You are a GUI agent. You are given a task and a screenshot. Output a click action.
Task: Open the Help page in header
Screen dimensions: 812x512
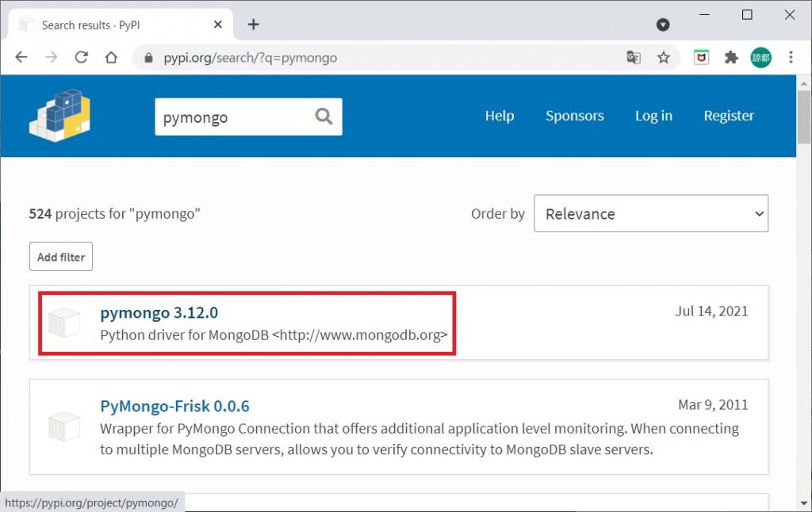500,116
